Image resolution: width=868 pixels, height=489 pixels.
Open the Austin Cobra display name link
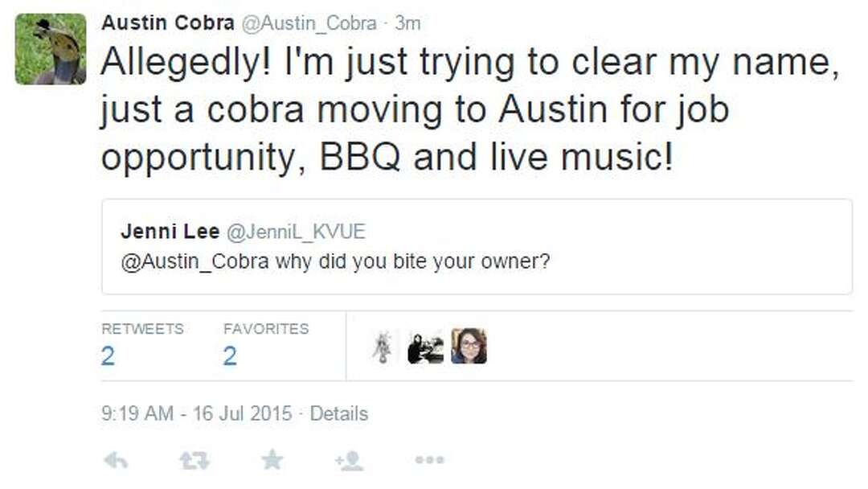165,23
